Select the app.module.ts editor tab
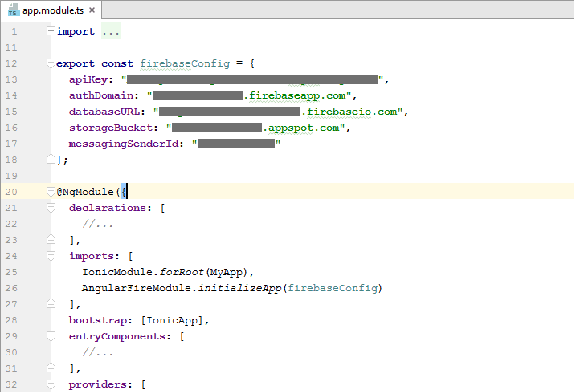This screenshot has height=392, width=574. pos(51,10)
